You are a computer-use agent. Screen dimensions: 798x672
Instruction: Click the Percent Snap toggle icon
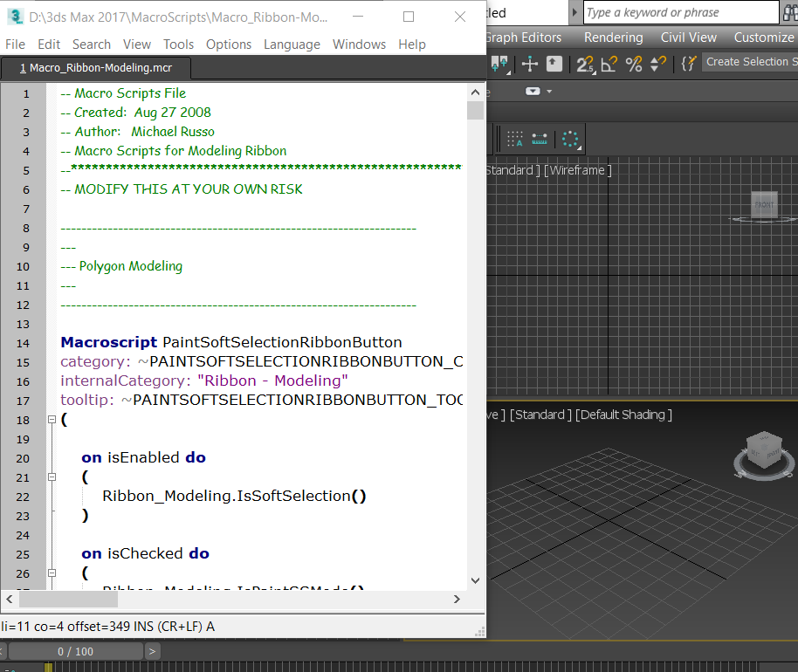click(x=633, y=63)
